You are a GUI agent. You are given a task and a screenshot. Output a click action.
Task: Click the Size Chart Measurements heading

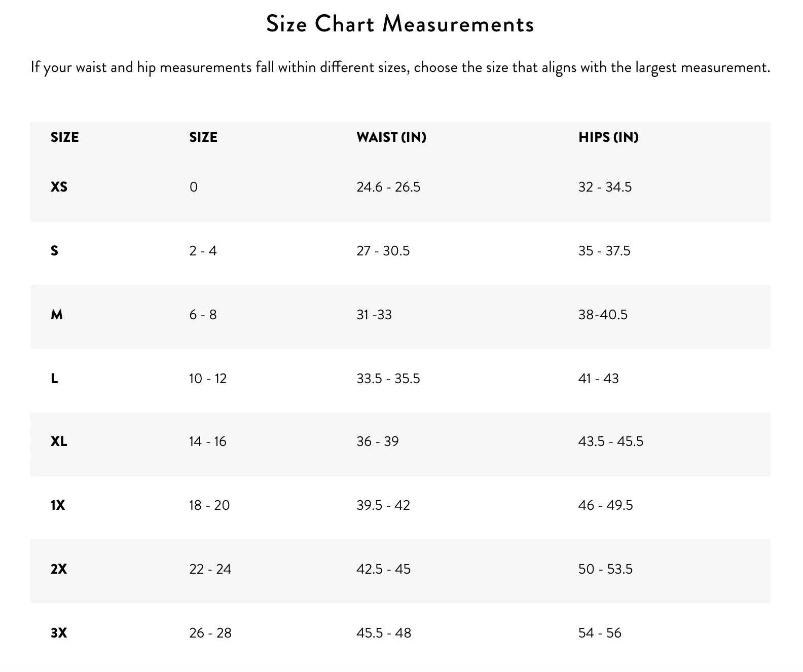[x=400, y=24]
